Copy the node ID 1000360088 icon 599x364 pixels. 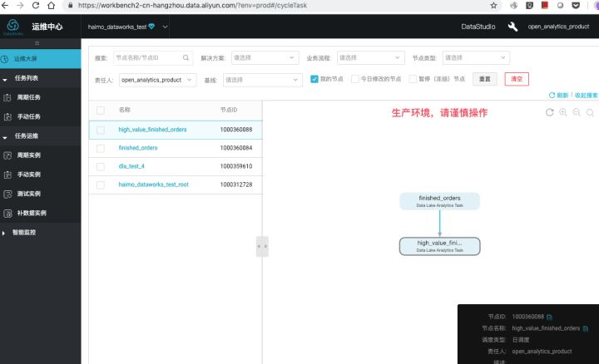point(549,317)
